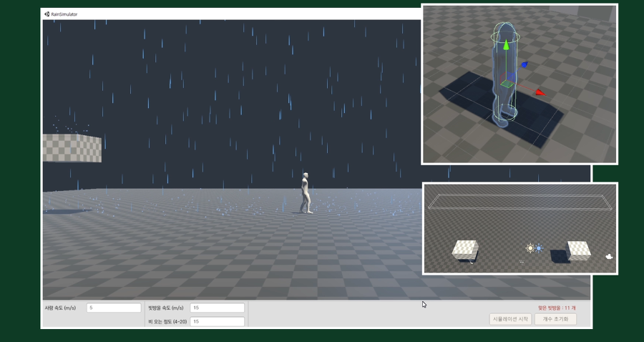Click the walking humanoid figure
The height and width of the screenshot is (342, 644).
[306, 193]
